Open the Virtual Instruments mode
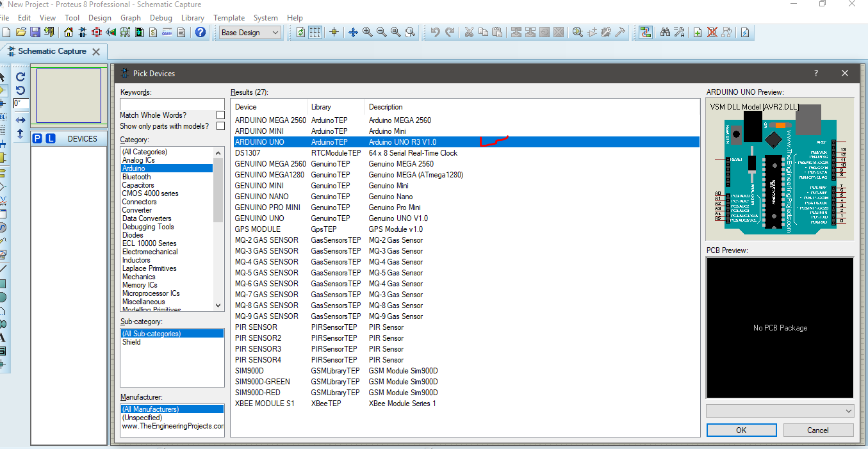Viewport: 868px width, 449px height. pos(5,253)
